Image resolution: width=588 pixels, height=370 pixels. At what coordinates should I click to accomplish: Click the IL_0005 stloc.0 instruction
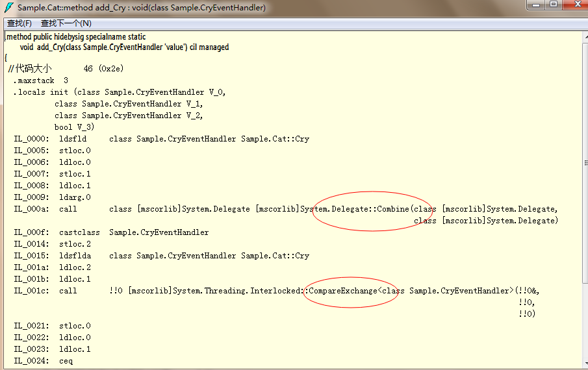[53, 151]
